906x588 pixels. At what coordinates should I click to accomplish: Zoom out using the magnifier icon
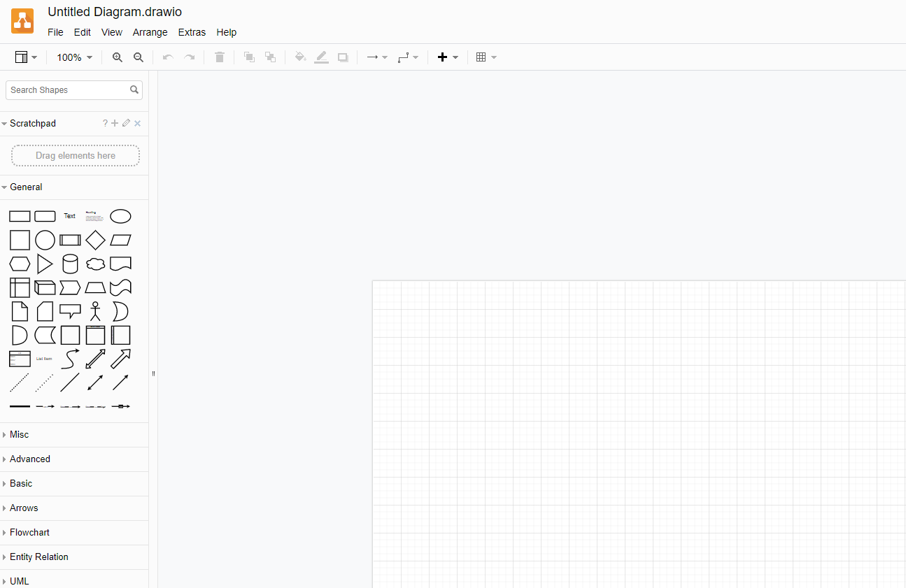click(138, 57)
